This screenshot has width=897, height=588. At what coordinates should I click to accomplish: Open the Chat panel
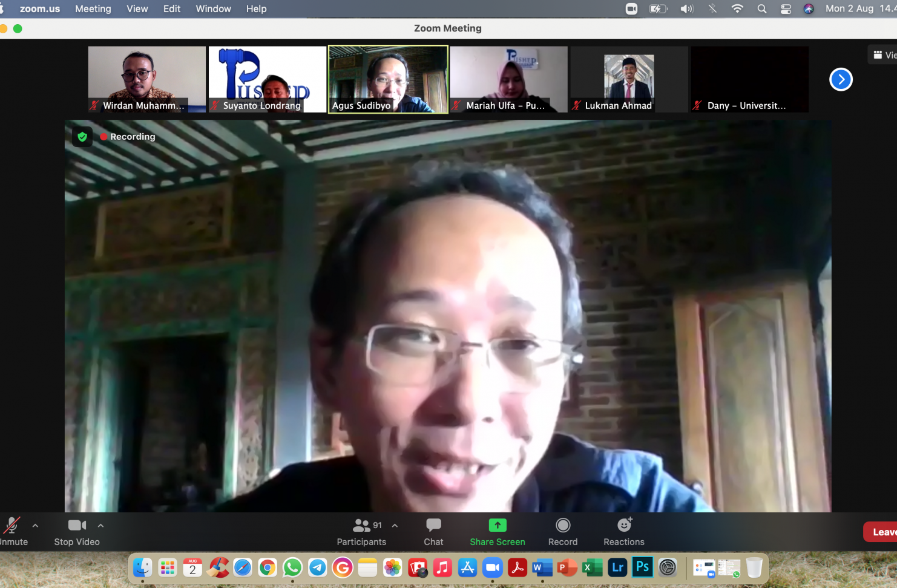[x=433, y=532]
